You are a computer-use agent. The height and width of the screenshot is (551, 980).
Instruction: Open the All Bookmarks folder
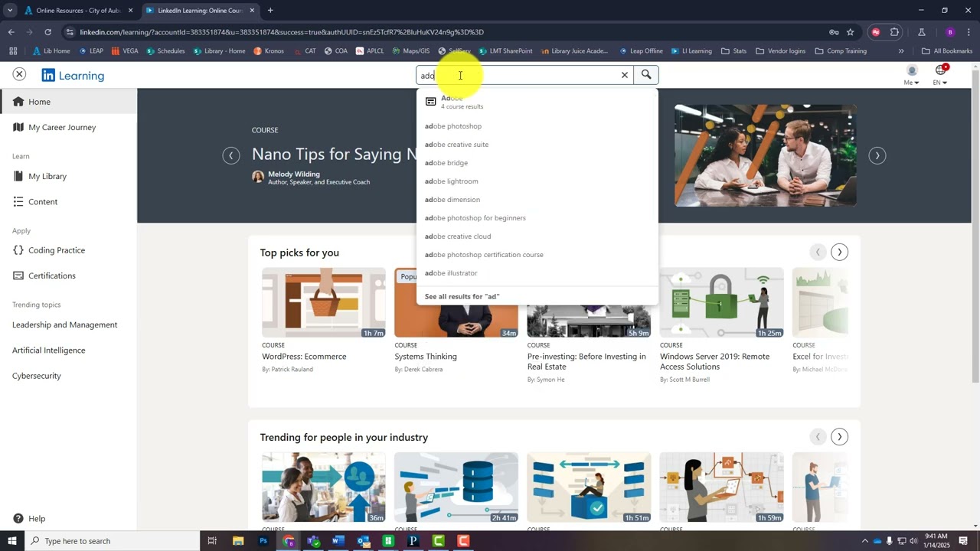tap(947, 51)
